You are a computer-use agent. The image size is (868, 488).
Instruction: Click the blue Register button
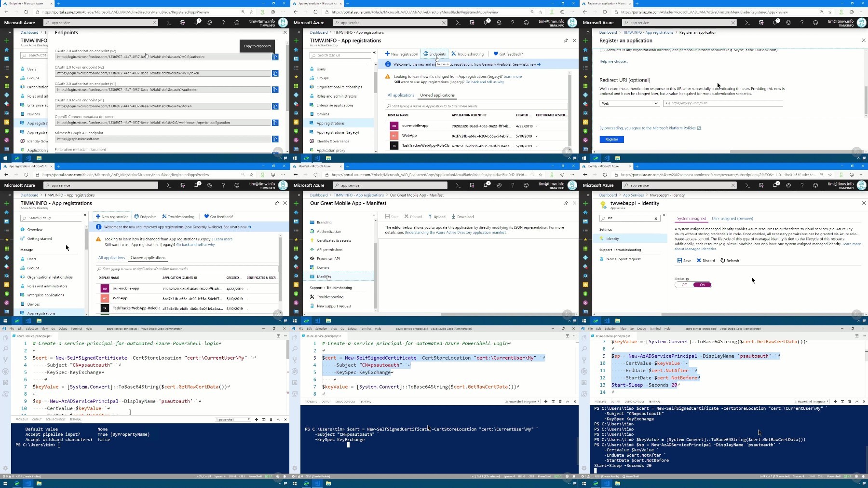click(611, 139)
